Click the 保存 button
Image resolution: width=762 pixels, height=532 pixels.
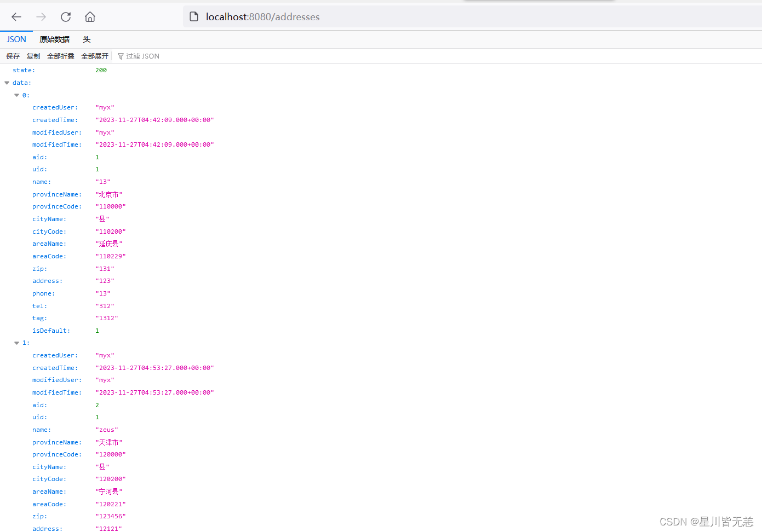13,56
